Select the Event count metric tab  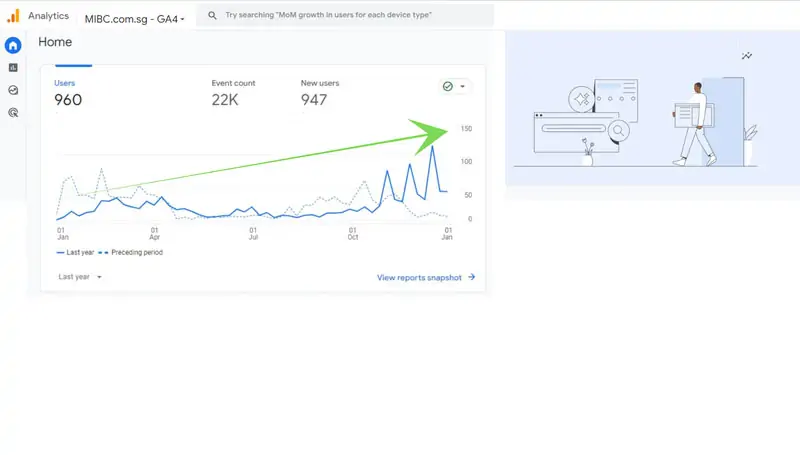[231, 92]
